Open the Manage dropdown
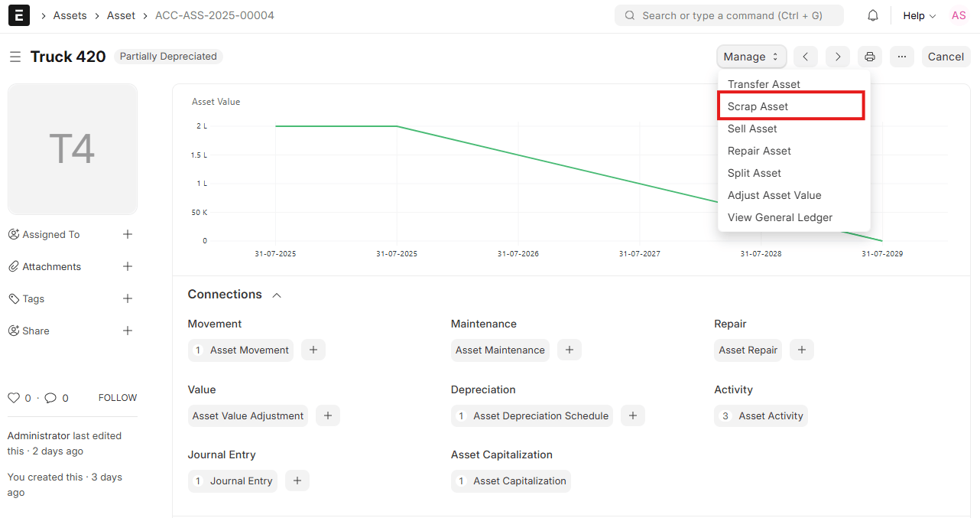 click(x=751, y=57)
